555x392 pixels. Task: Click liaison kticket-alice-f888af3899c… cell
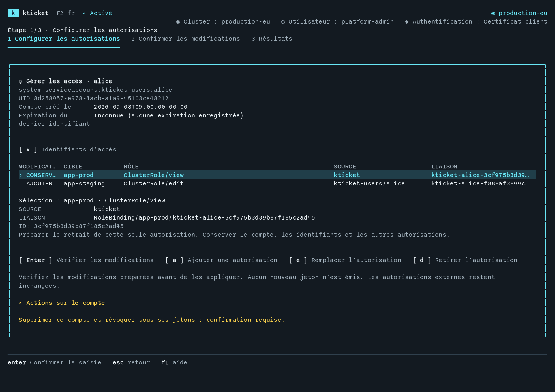tap(480, 183)
